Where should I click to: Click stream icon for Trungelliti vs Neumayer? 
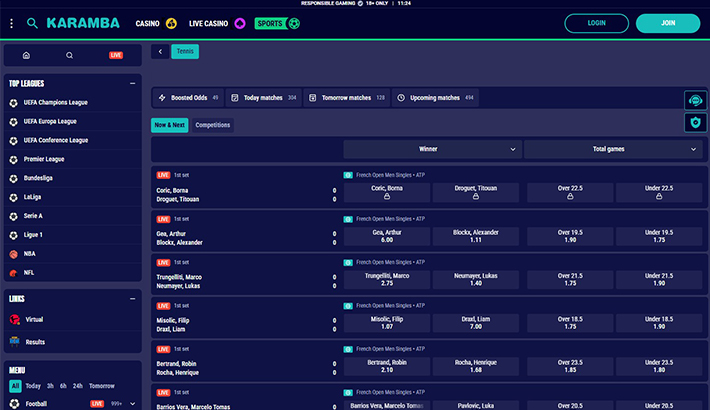348,263
